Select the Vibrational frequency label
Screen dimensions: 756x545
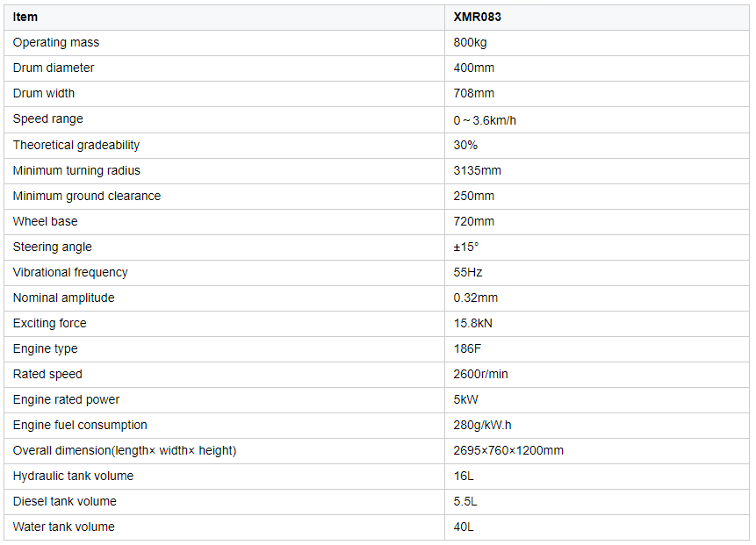[x=70, y=272]
